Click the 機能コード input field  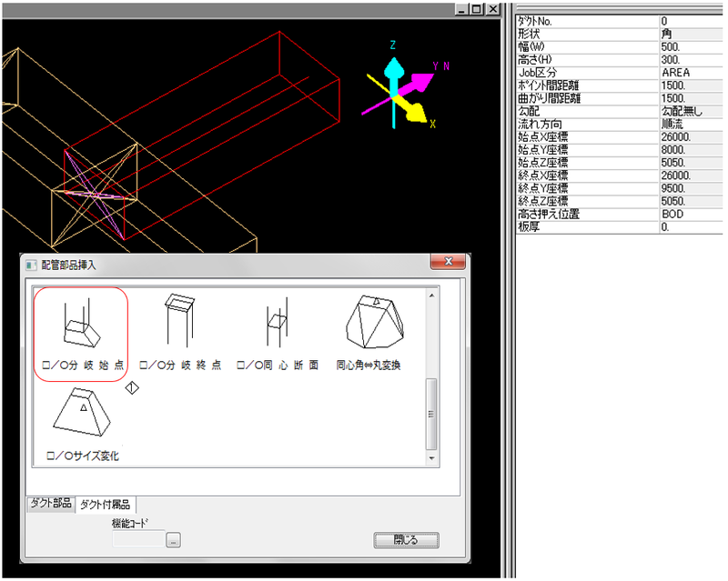(138, 540)
